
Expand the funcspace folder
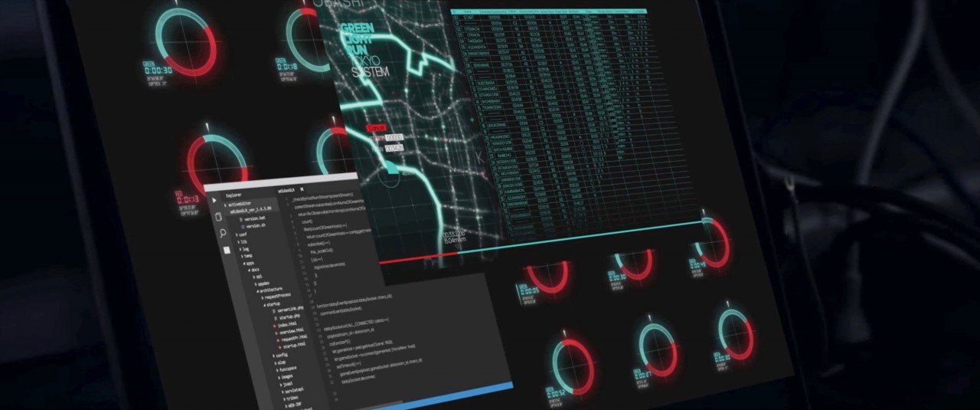tap(286, 369)
